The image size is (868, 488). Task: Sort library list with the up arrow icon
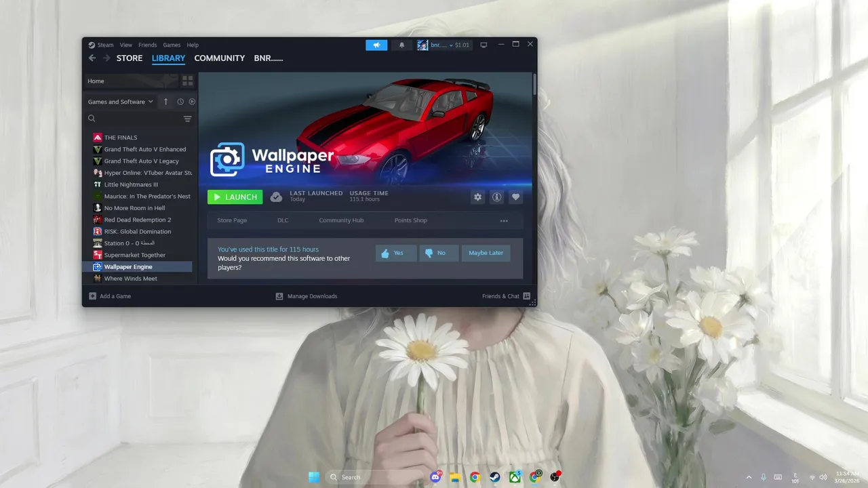coord(165,102)
